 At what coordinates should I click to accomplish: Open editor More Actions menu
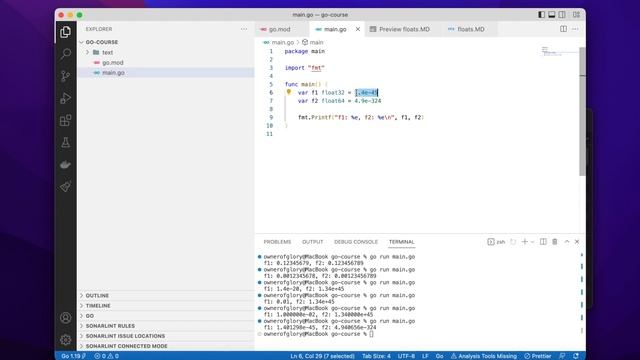pos(575,29)
